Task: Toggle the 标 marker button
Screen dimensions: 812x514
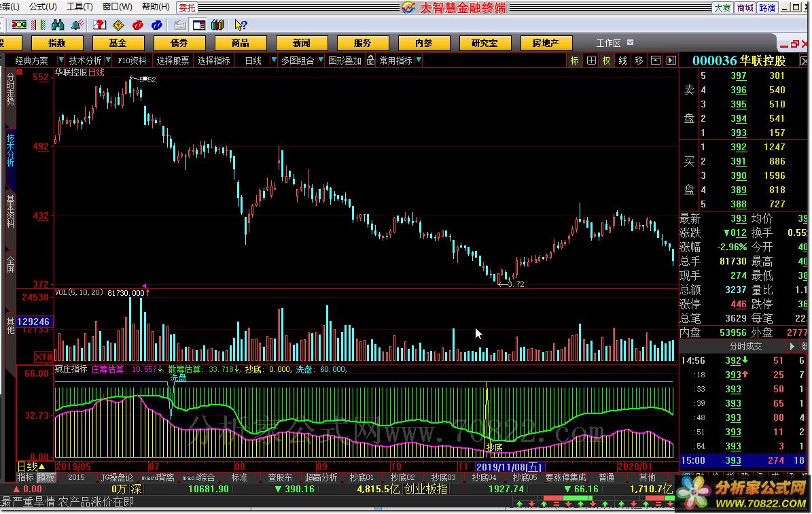Action: (x=575, y=61)
